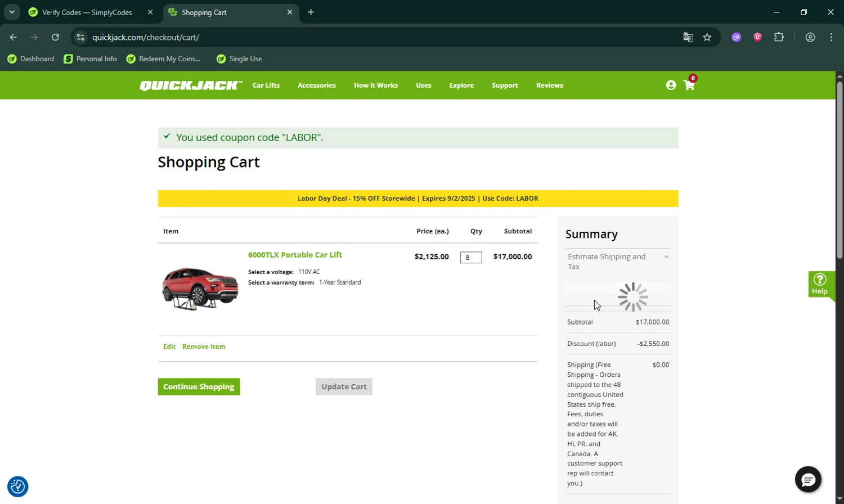Click the shipping cost $0.00
844x504 pixels.
661,365
